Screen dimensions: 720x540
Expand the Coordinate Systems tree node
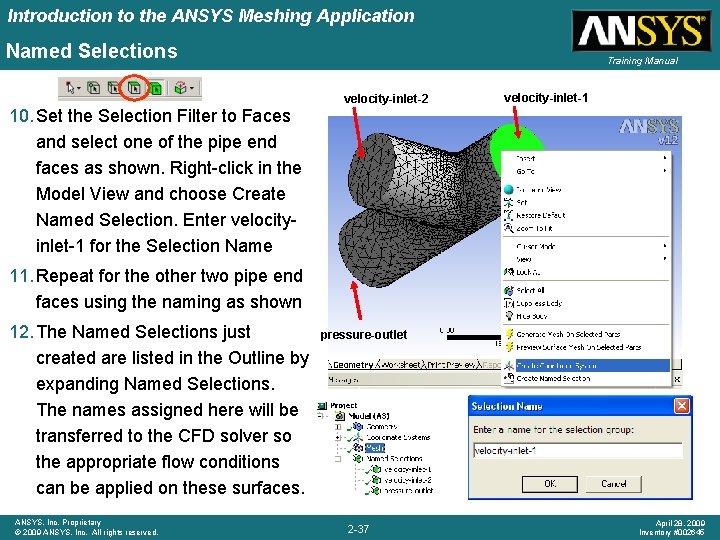(x=338, y=438)
